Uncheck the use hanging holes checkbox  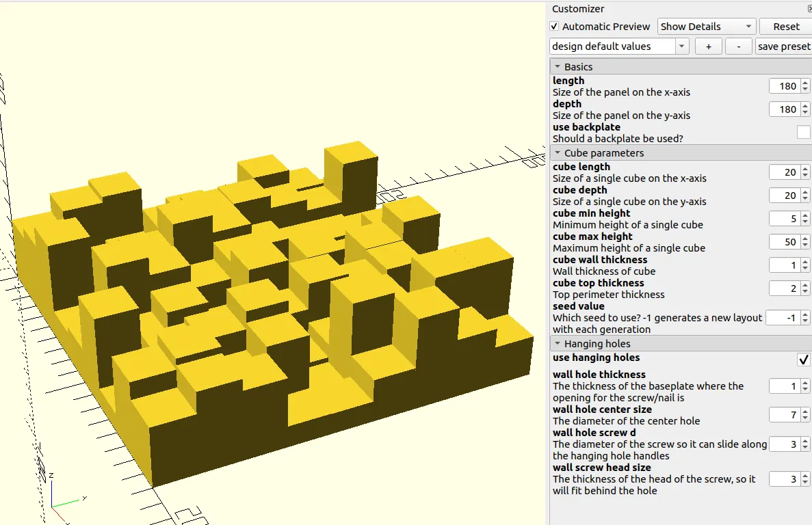803,360
